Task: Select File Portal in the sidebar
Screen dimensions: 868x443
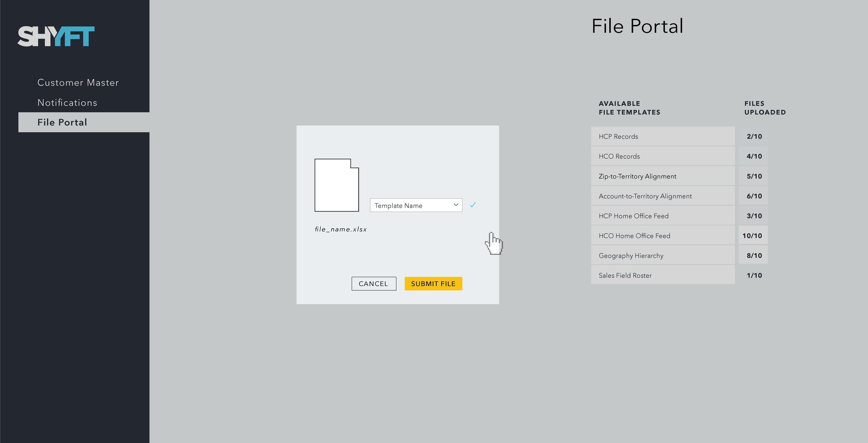Action: tap(62, 122)
